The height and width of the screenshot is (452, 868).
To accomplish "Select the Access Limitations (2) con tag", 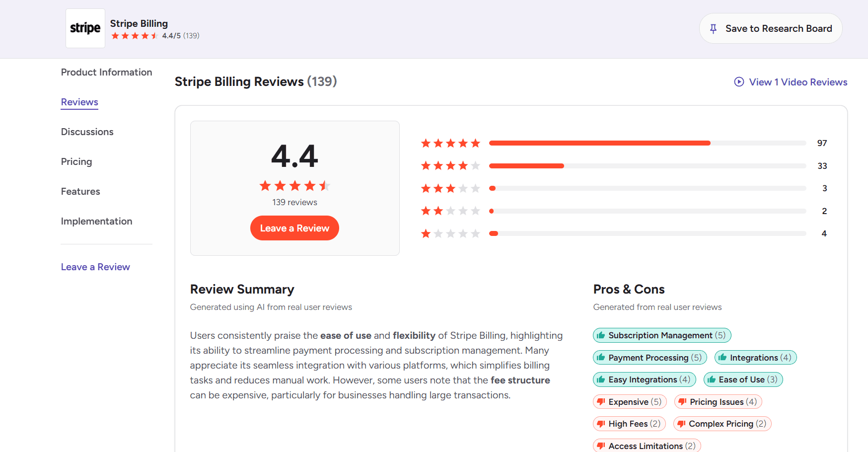I will click(x=647, y=446).
